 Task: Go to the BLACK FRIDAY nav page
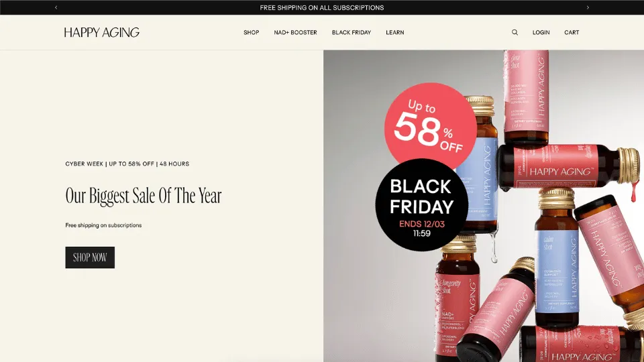pos(351,32)
